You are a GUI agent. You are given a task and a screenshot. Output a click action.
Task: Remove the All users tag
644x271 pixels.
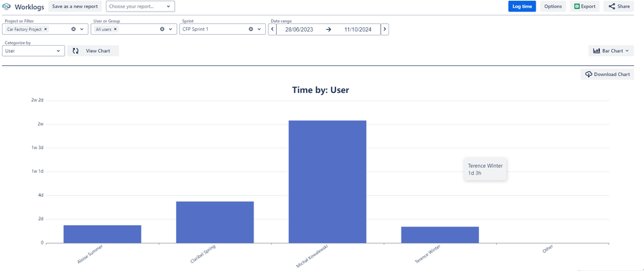pos(116,29)
